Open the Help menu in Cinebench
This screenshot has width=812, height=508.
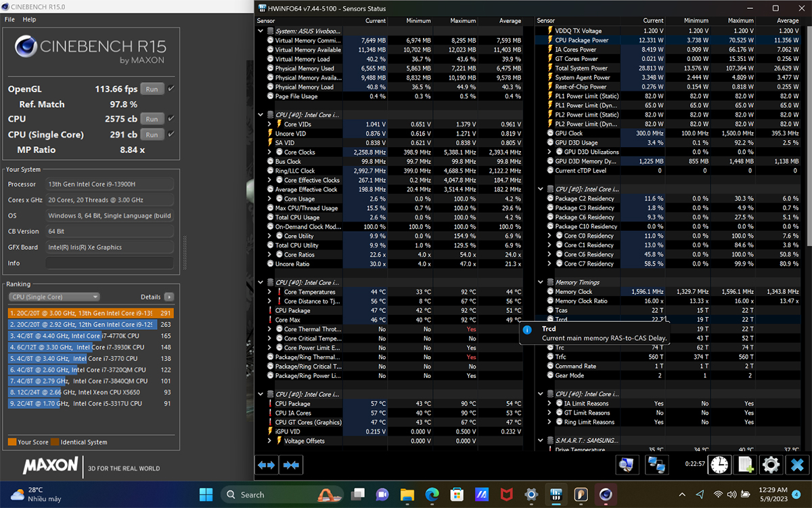click(29, 20)
